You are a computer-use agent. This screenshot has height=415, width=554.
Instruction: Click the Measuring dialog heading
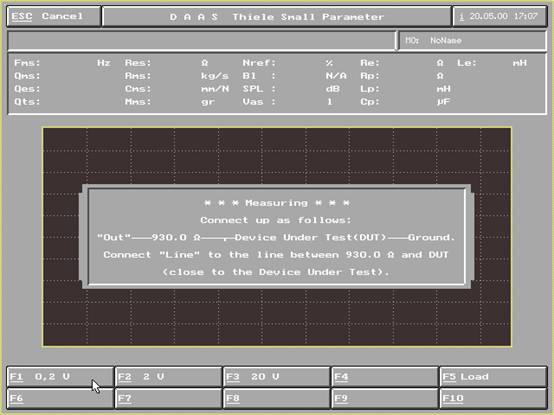click(x=277, y=203)
